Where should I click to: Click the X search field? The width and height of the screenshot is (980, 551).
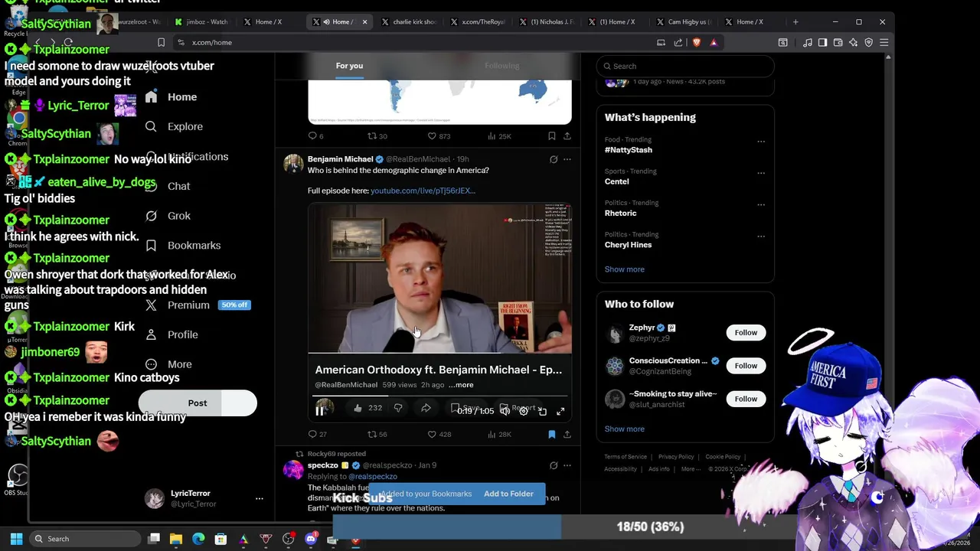tap(685, 67)
